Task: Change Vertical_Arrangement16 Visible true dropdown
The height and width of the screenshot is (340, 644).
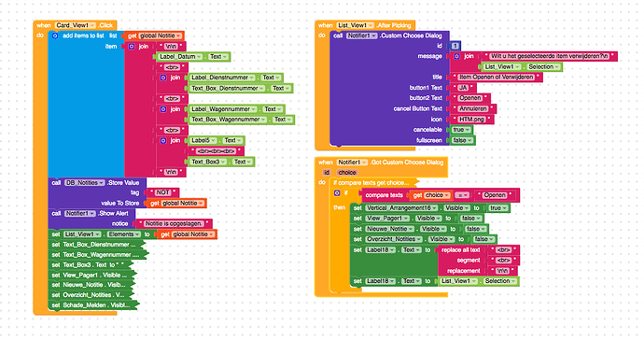Action: [498, 208]
